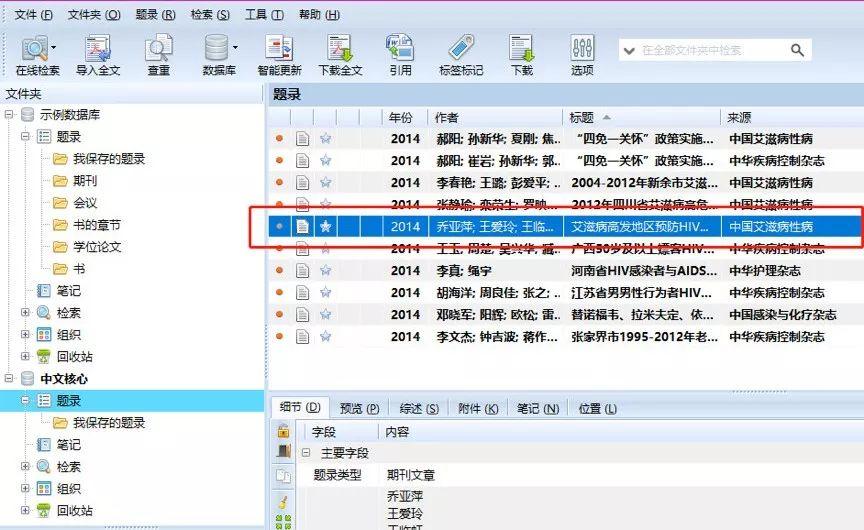Image resolution: width=864 pixels, height=530 pixels.
Task: Toggle the read-status dot on the 李真 row
Action: pos(279,271)
